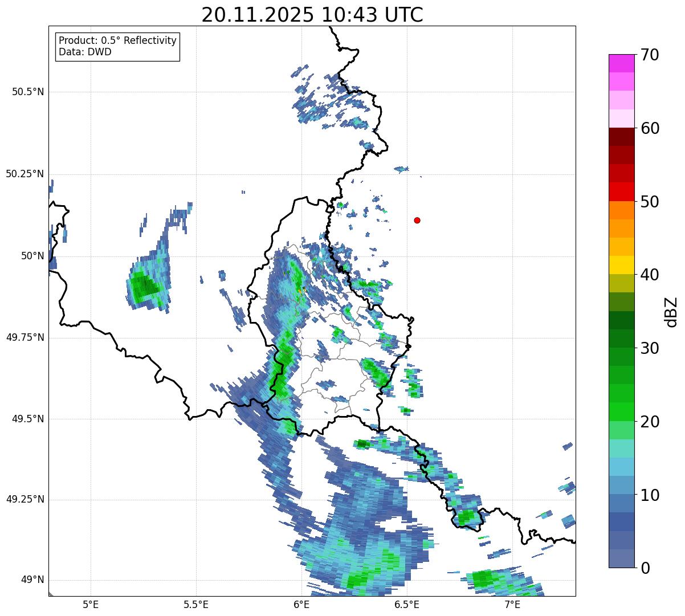Select the "Product: 0.5° Reflectivity" legend line
The width and height of the screenshot is (685, 616).
[x=118, y=41]
